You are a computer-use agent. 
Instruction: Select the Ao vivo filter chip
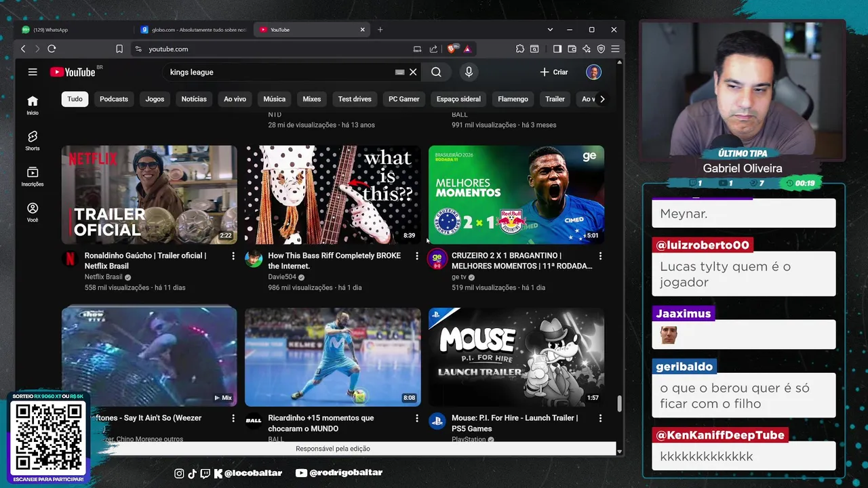tap(235, 99)
